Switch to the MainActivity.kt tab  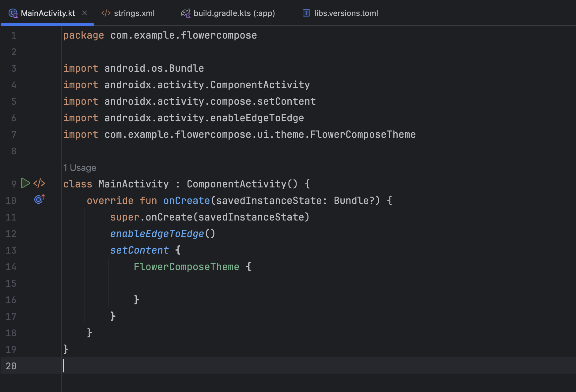tap(48, 13)
